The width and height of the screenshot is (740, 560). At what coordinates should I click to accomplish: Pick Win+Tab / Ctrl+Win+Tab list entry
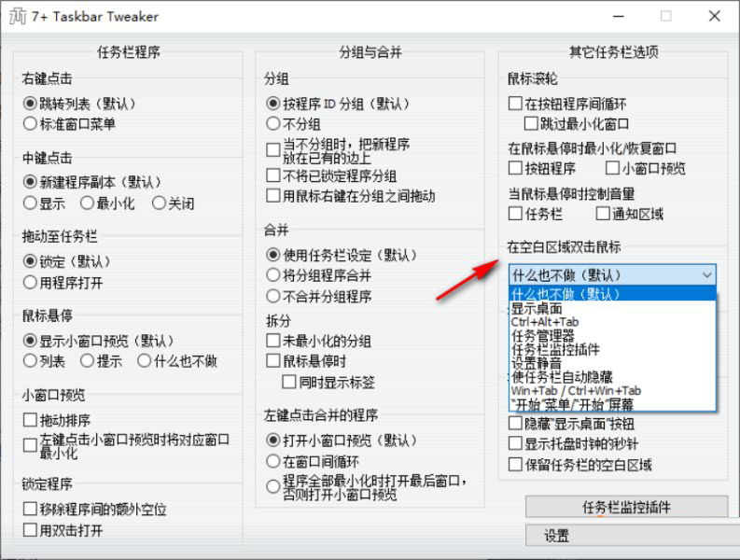pos(612,390)
